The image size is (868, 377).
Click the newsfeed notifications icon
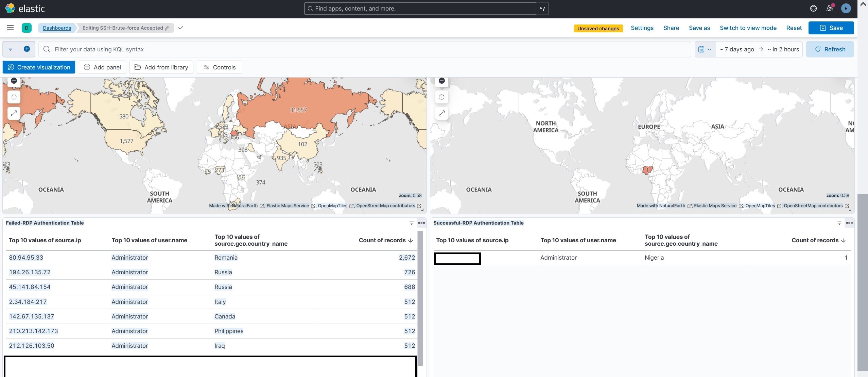830,9
